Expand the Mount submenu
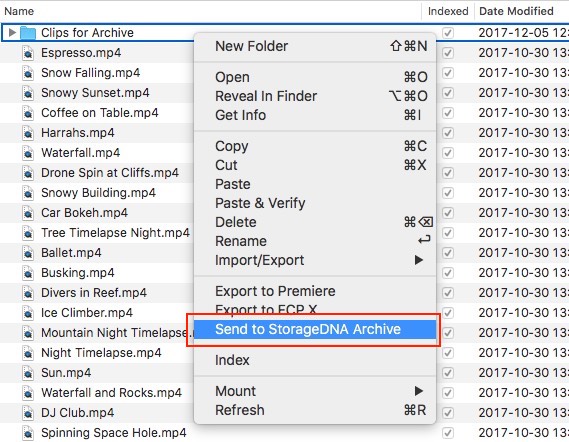The height and width of the screenshot is (442, 569). pyautogui.click(x=315, y=391)
